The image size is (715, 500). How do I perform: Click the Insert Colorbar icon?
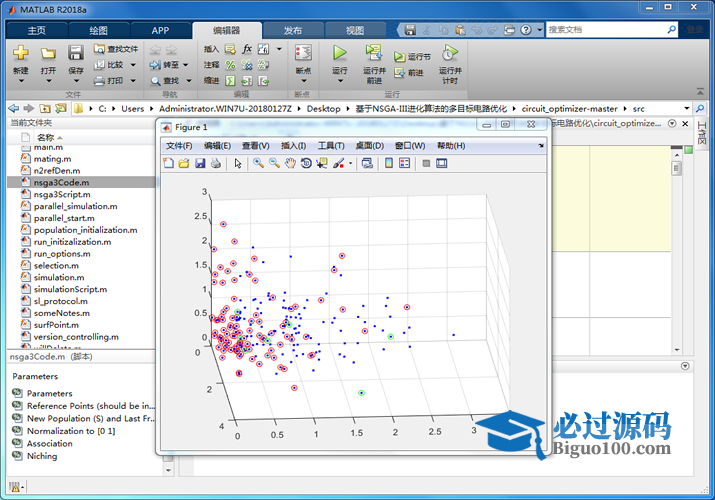(x=389, y=163)
